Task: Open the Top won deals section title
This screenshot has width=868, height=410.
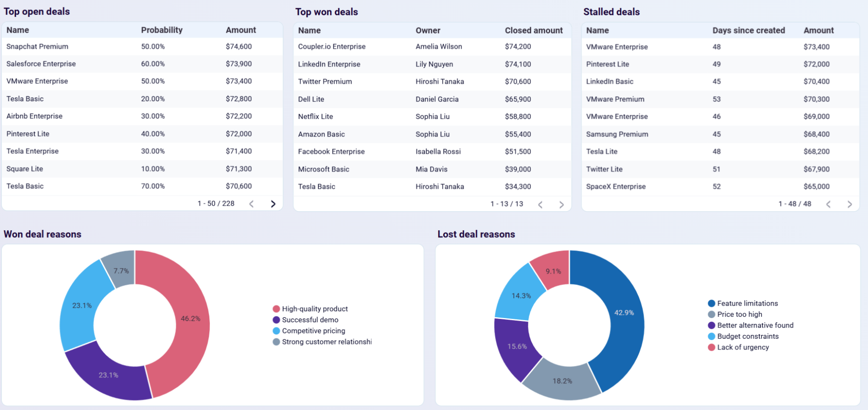Action: pos(327,12)
